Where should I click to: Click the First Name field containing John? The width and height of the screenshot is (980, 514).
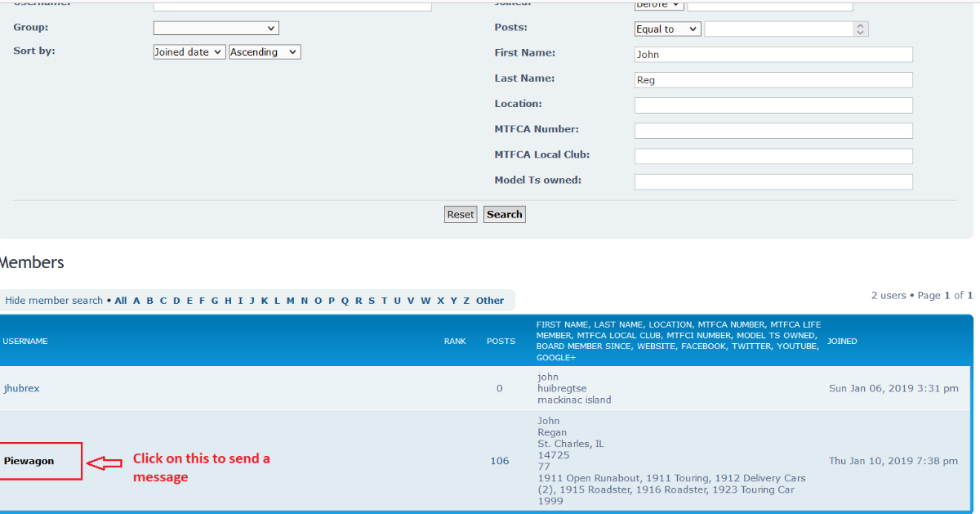[773, 55]
